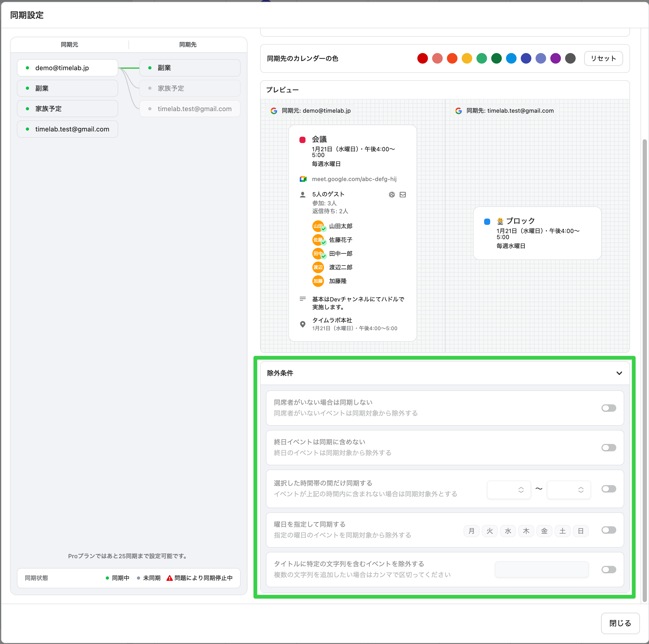Click the blue color square next to ブロック

487,222
